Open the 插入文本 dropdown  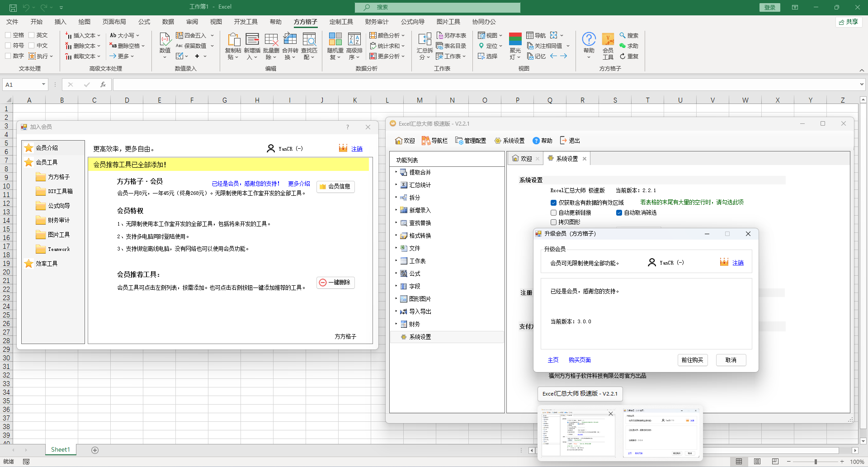pyautogui.click(x=83, y=35)
